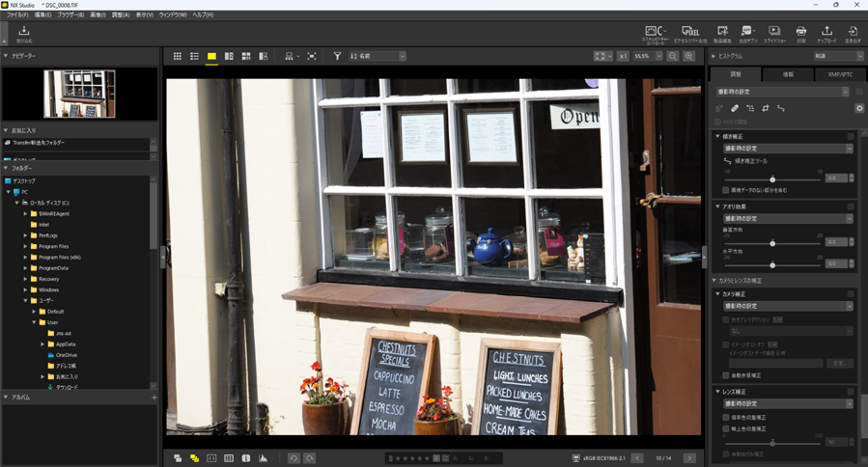Switch to thumbnail grid view
The width and height of the screenshot is (868, 467).
pyautogui.click(x=177, y=57)
